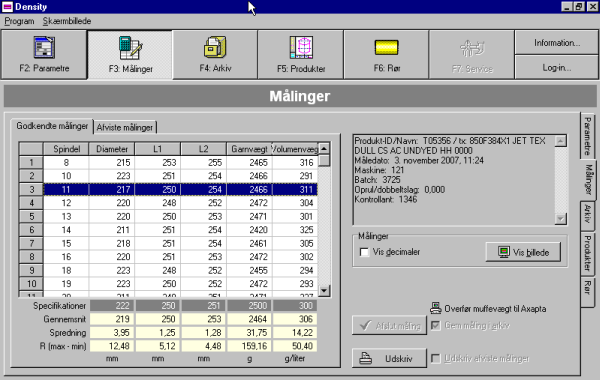Click the L1 column header

click(157, 149)
